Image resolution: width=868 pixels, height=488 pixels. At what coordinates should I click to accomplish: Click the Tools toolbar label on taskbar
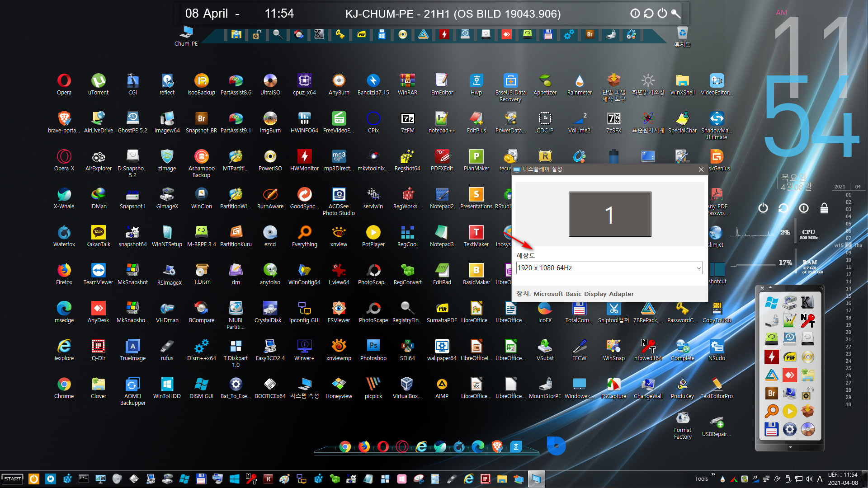pos(701,479)
